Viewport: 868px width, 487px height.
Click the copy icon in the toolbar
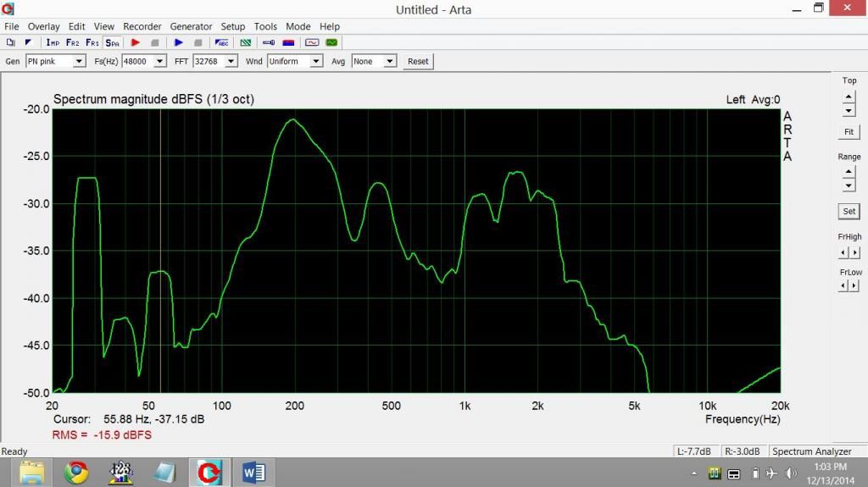tap(10, 42)
